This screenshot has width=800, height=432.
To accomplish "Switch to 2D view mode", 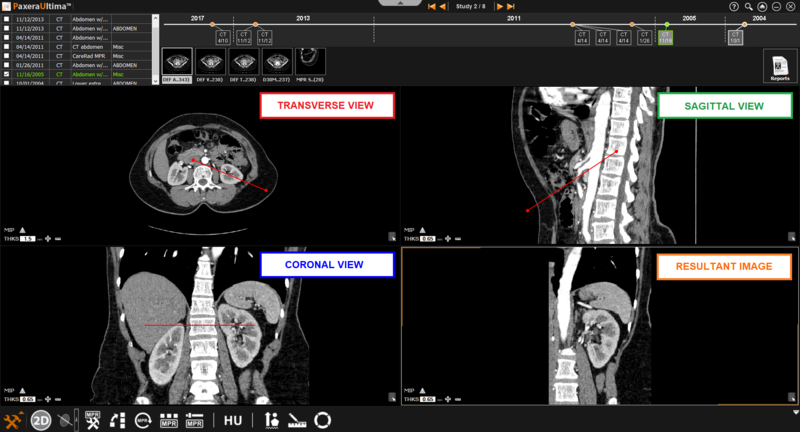I will pos(41,421).
